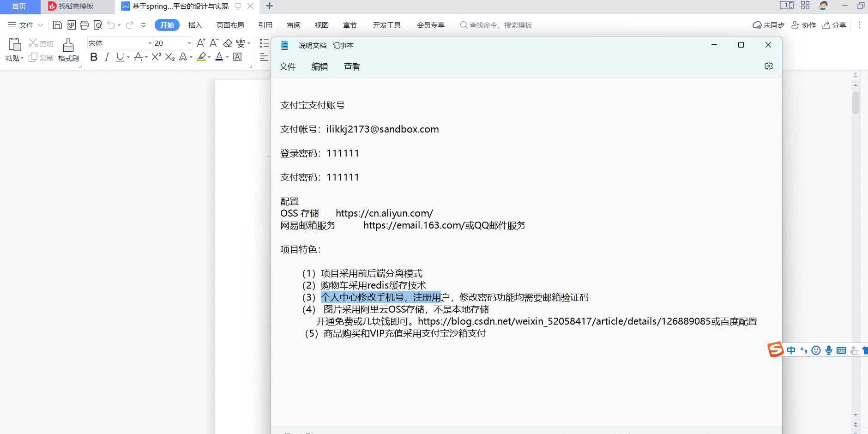Open the 会员专享 member tab
The image size is (868, 434).
pyautogui.click(x=431, y=25)
